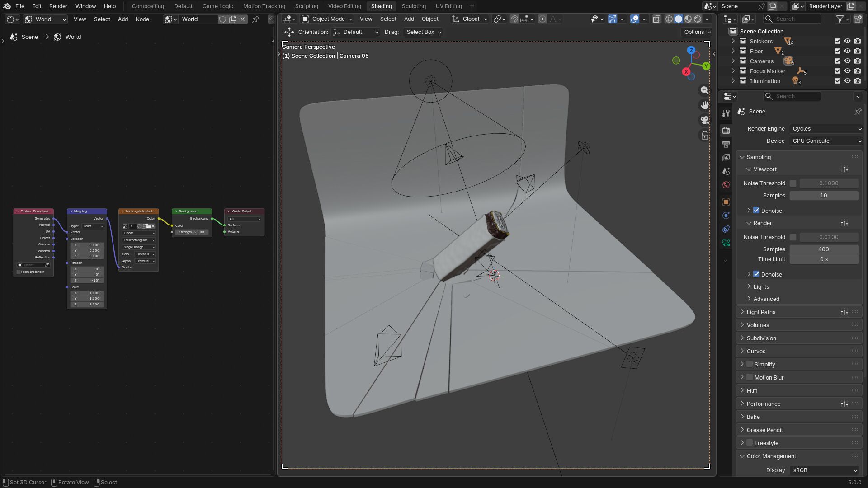Open the Render Engine dropdown
The image size is (868, 488).
[826, 129]
